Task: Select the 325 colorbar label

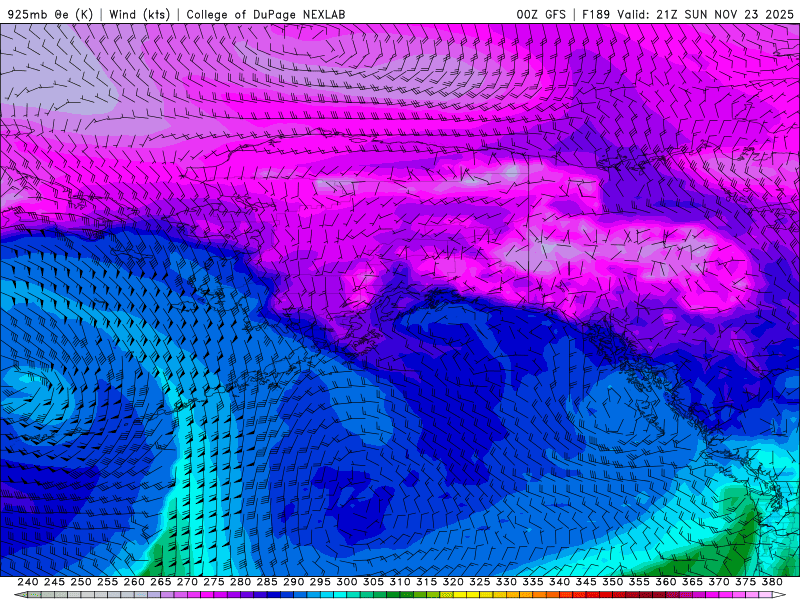Action: coord(479,582)
